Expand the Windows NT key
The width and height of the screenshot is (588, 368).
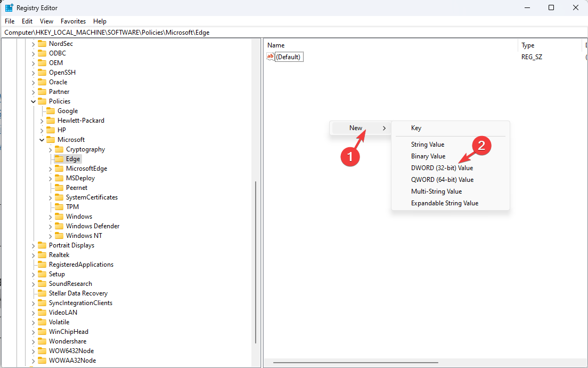[x=51, y=236]
